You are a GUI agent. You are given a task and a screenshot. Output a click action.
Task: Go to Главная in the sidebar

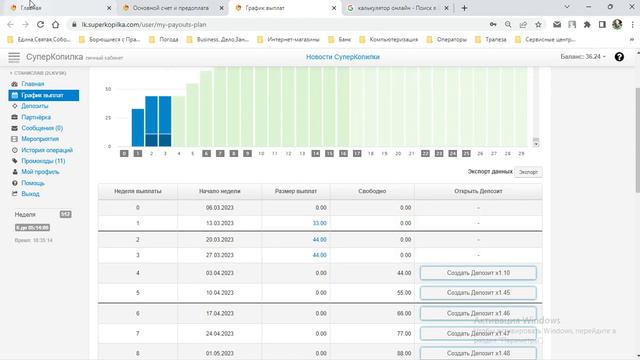[x=33, y=84]
